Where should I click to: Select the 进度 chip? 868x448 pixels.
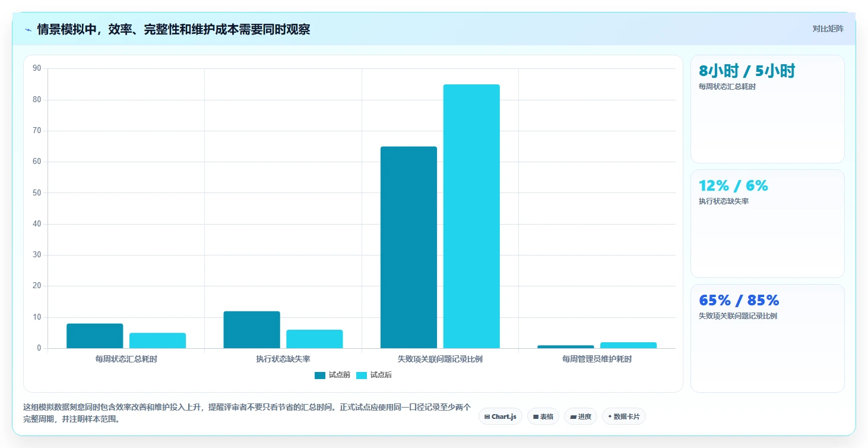581,417
